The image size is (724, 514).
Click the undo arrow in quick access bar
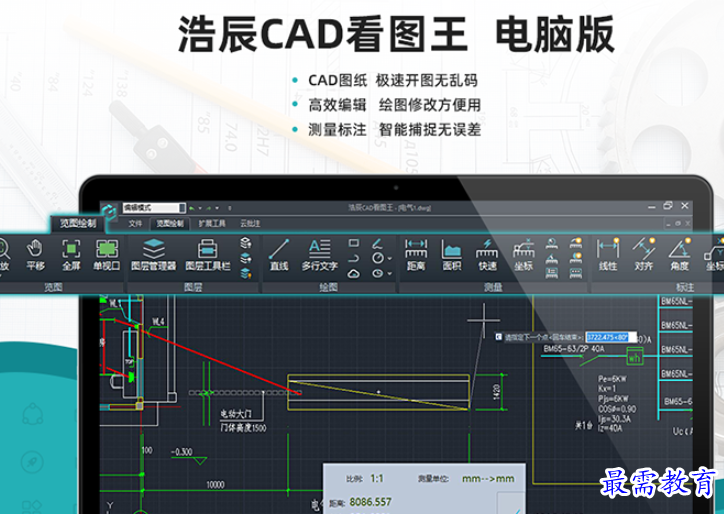pos(192,208)
